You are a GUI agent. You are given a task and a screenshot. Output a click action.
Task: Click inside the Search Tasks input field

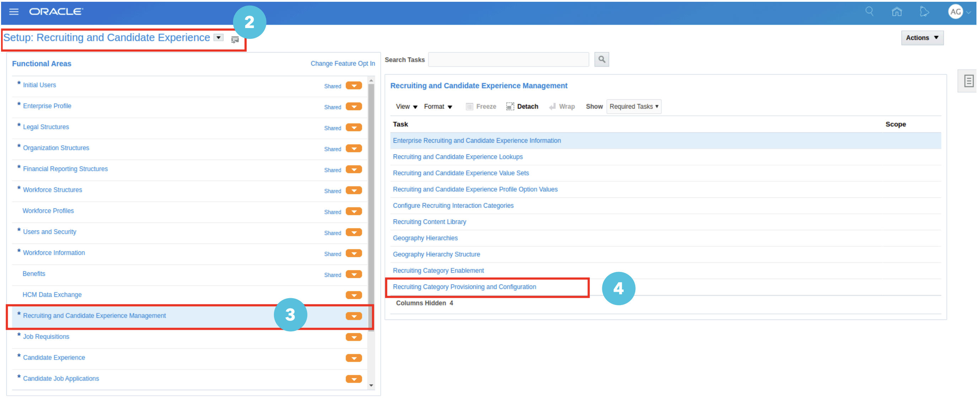(x=508, y=60)
